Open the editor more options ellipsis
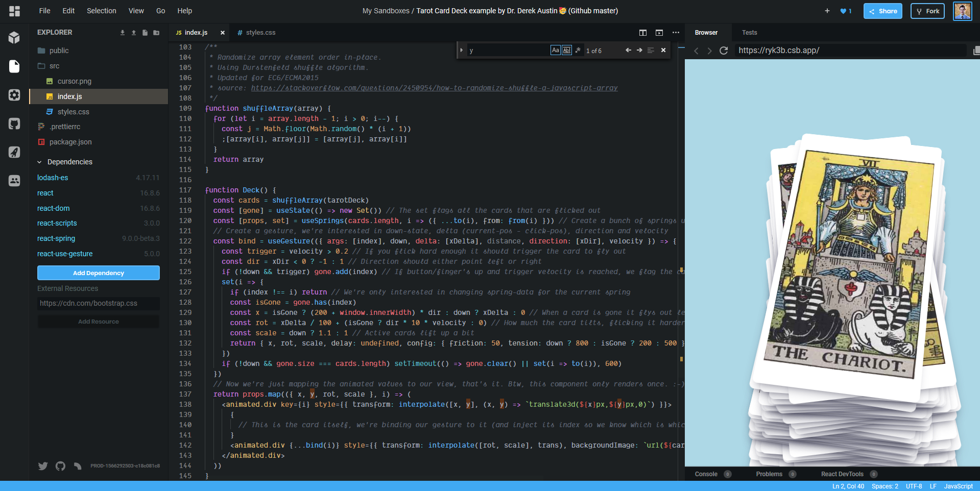The image size is (980, 491). [676, 33]
